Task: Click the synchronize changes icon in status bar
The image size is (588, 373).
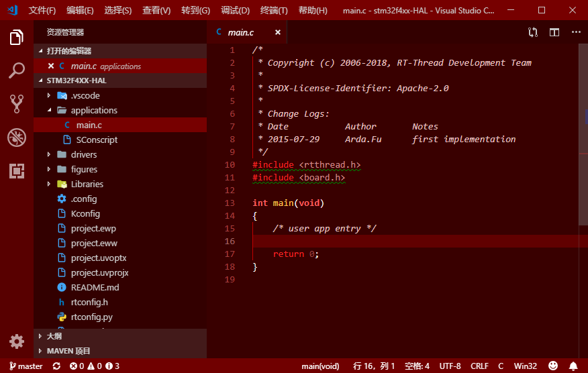Action: coord(56,366)
